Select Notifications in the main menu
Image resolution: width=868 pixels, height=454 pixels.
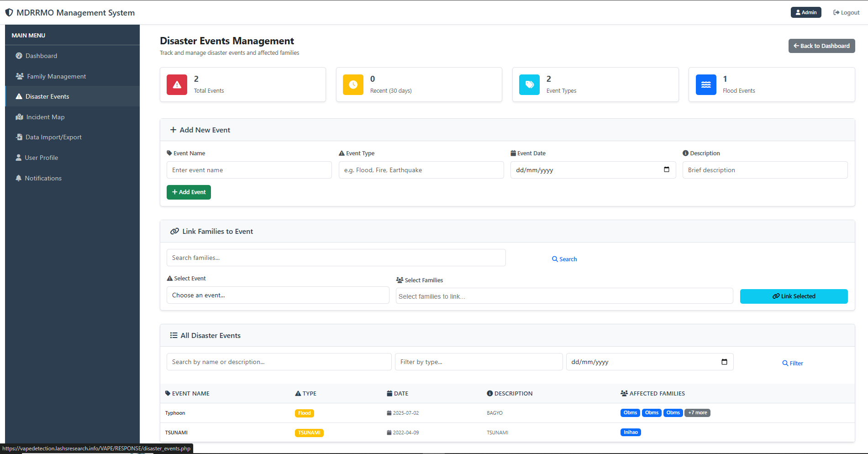(x=43, y=178)
